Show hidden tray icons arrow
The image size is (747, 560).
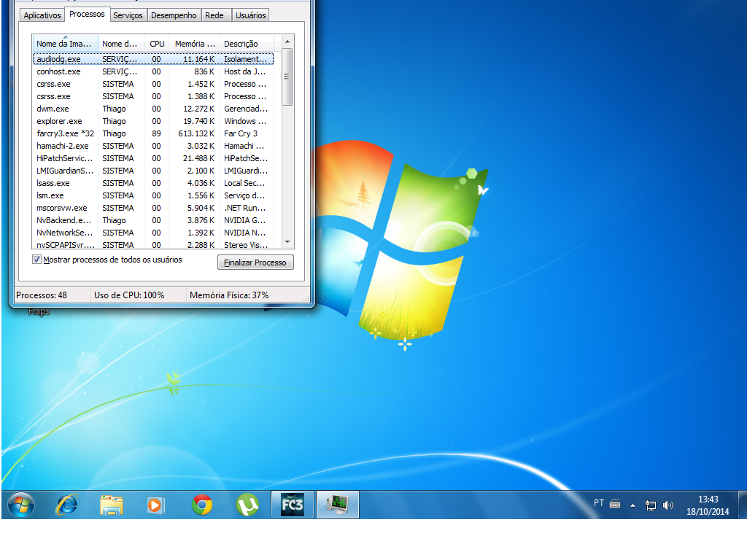tap(632, 506)
